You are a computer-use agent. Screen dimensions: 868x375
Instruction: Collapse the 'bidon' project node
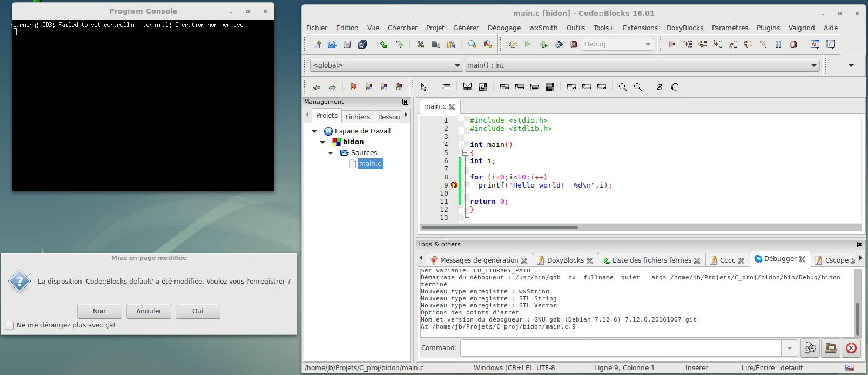(x=322, y=142)
